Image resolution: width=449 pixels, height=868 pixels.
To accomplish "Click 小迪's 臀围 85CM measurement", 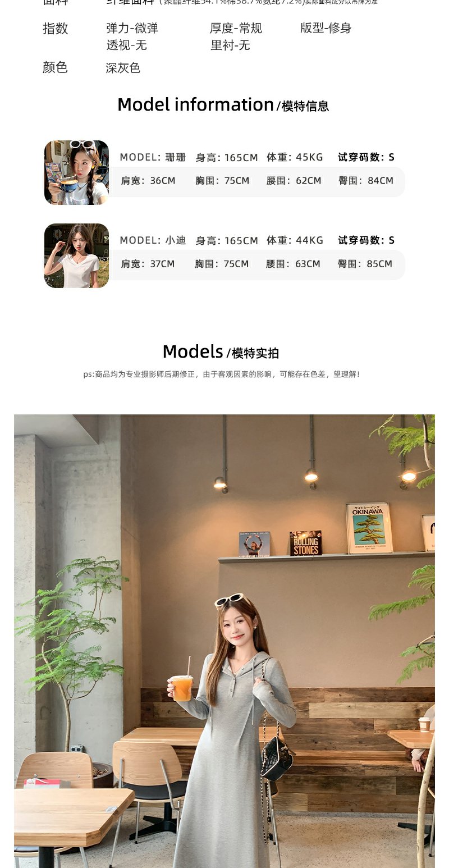I will pyautogui.click(x=365, y=264).
